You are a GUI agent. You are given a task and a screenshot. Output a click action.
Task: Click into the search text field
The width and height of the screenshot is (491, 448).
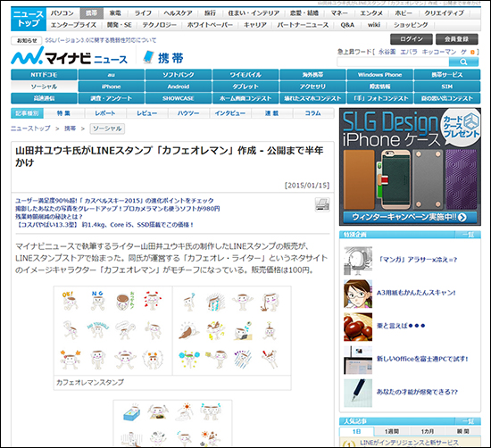pos(393,62)
